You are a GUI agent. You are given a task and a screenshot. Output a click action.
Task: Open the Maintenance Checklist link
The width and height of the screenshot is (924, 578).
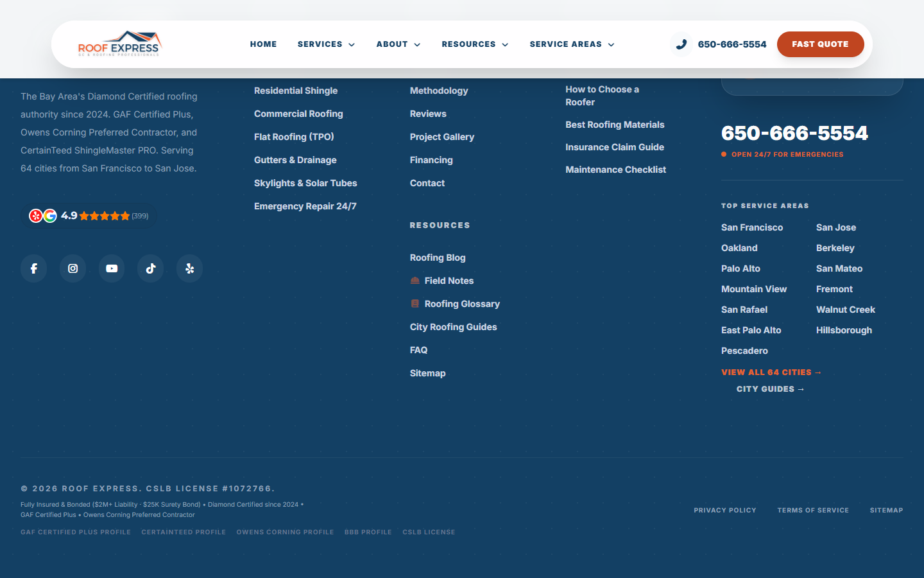pos(616,170)
